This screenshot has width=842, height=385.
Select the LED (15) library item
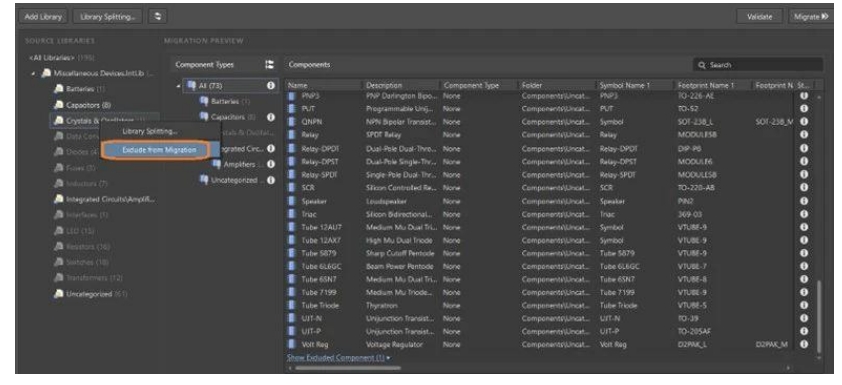tap(75, 231)
